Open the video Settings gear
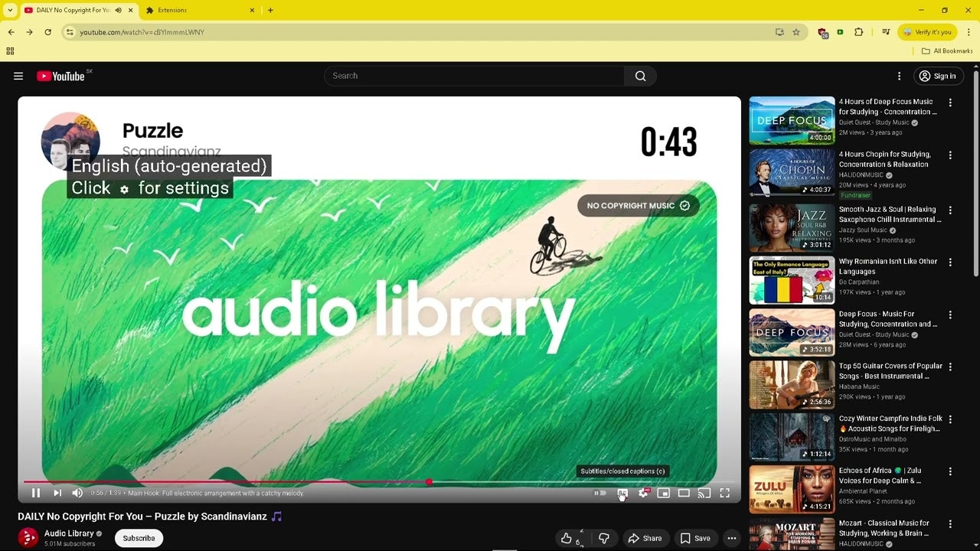This screenshot has width=980, height=551. (x=643, y=493)
